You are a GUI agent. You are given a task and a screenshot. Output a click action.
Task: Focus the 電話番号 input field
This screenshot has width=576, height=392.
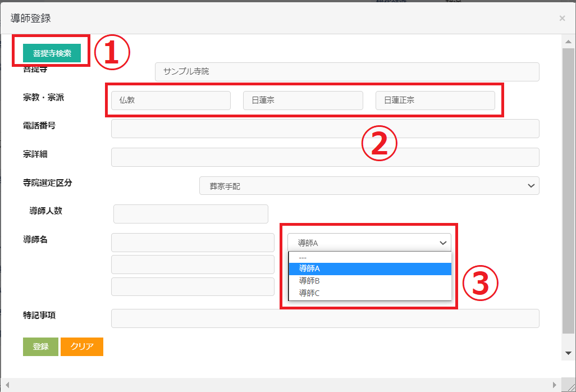(324, 129)
